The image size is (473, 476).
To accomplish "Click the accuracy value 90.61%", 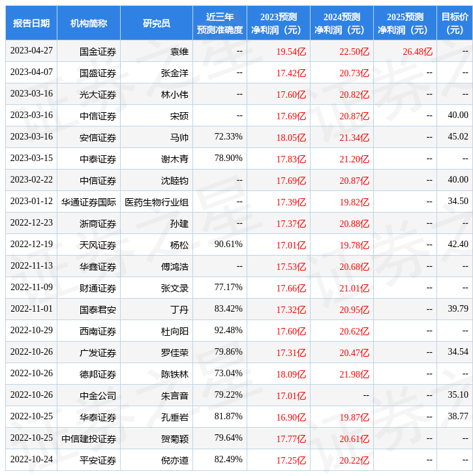I will (228, 244).
